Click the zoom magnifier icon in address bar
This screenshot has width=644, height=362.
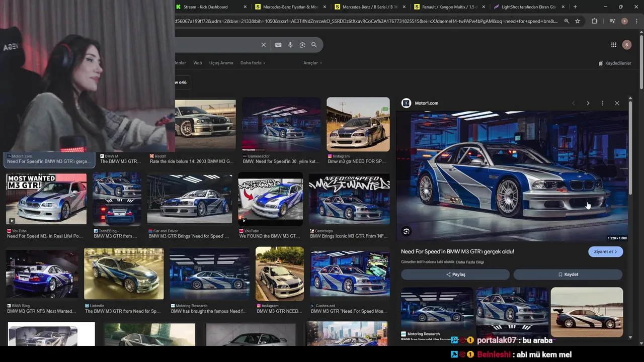coord(567,21)
